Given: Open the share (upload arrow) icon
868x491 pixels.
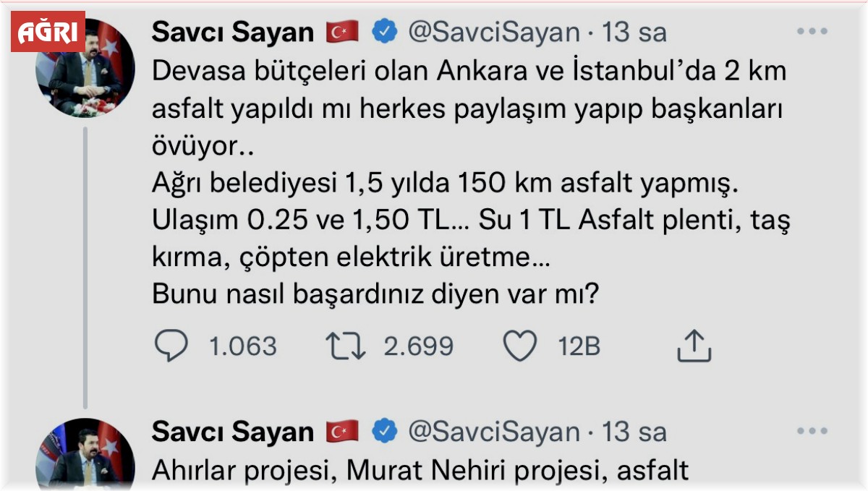Looking at the screenshot, I should (x=696, y=346).
